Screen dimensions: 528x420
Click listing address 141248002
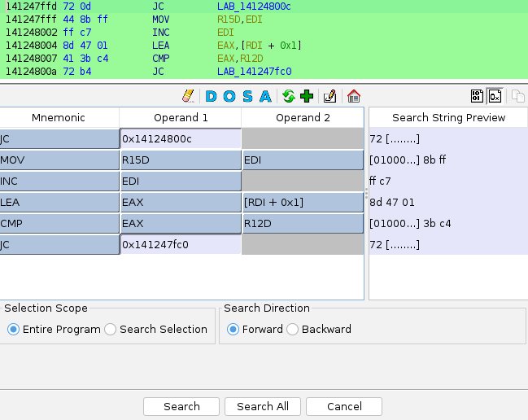[x=31, y=33]
